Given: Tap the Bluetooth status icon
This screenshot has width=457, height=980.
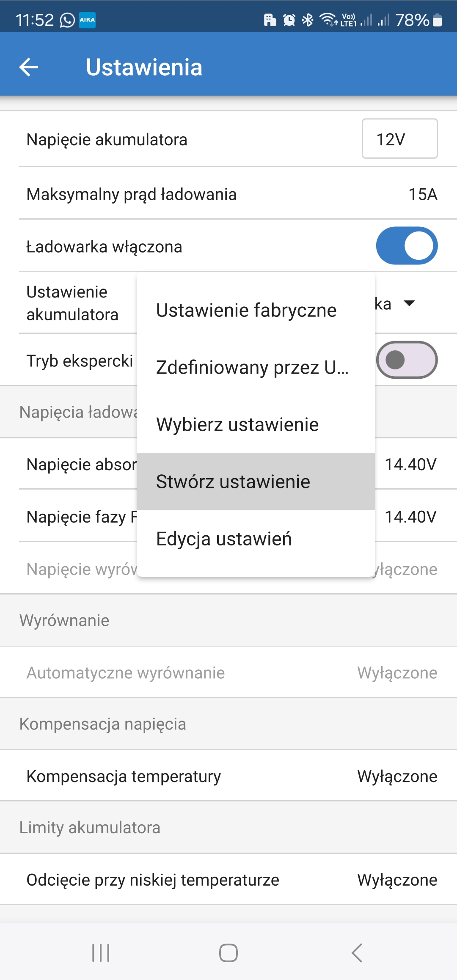Looking at the screenshot, I should (x=308, y=20).
